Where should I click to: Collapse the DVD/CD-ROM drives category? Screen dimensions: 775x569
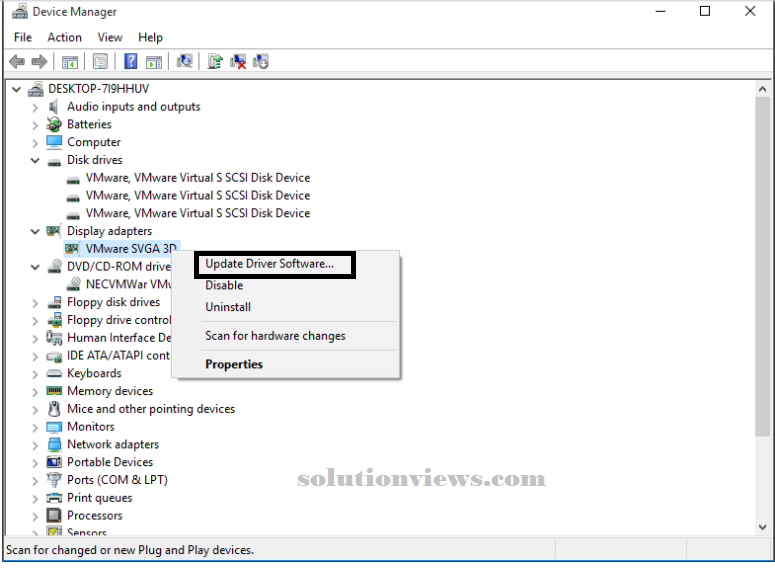(x=35, y=267)
